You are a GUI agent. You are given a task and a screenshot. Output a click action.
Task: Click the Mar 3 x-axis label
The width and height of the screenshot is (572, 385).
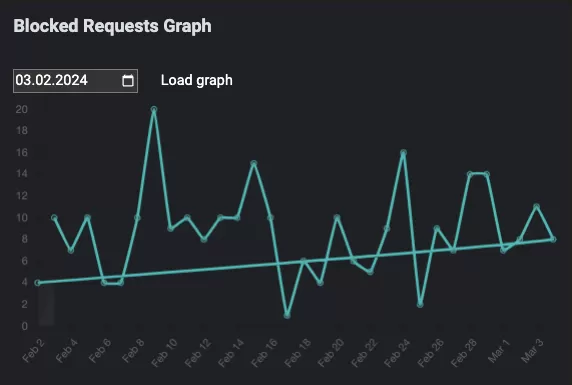pos(532,350)
